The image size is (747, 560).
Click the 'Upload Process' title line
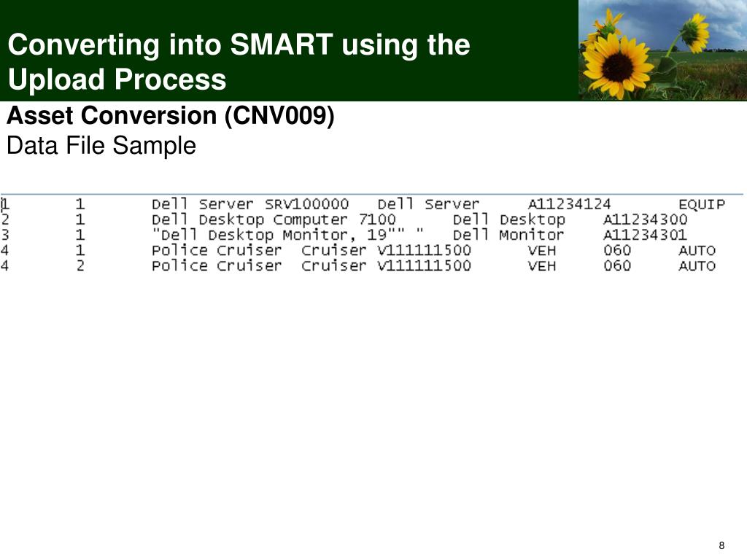tap(117, 79)
